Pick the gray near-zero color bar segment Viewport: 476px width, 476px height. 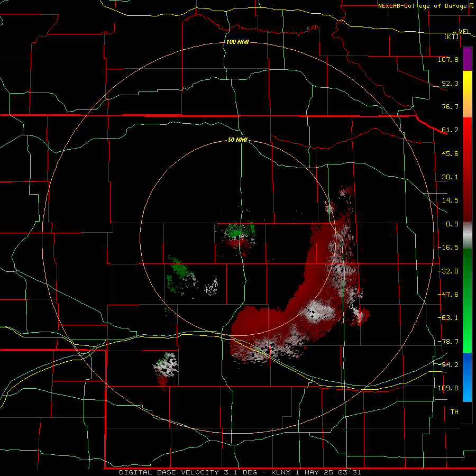tap(467, 235)
